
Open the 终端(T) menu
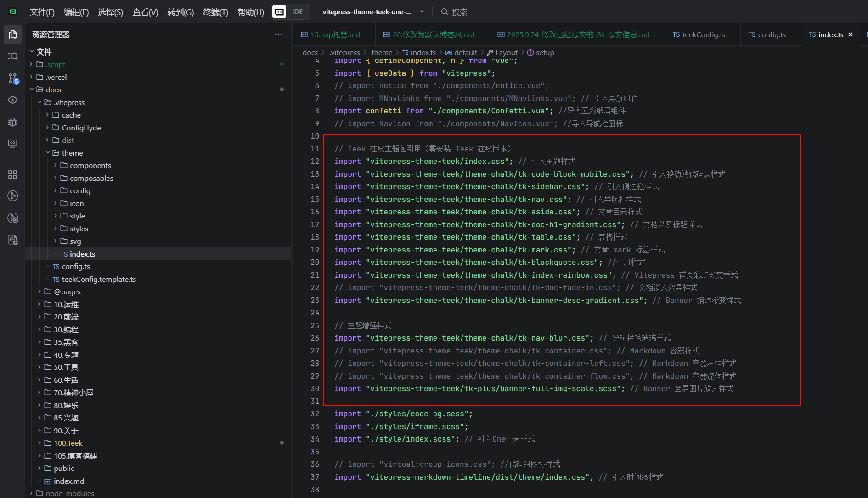tap(215, 12)
